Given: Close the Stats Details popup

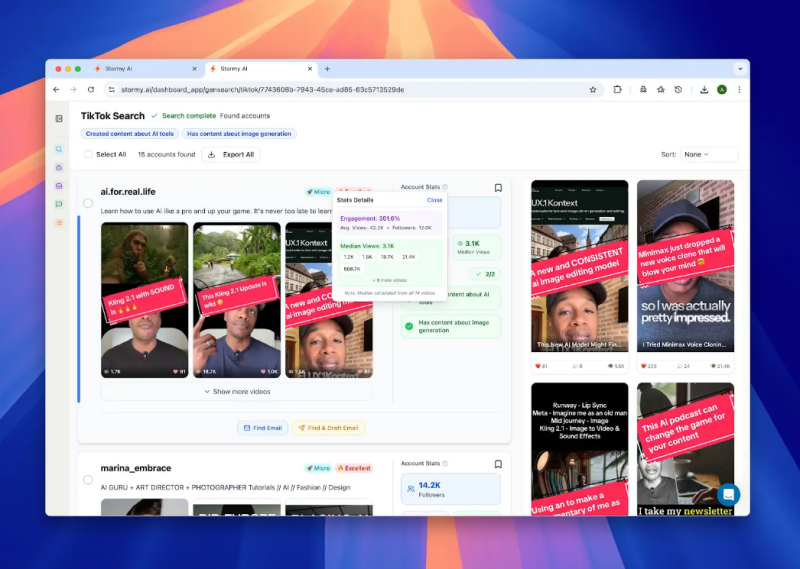Looking at the screenshot, I should tap(435, 200).
